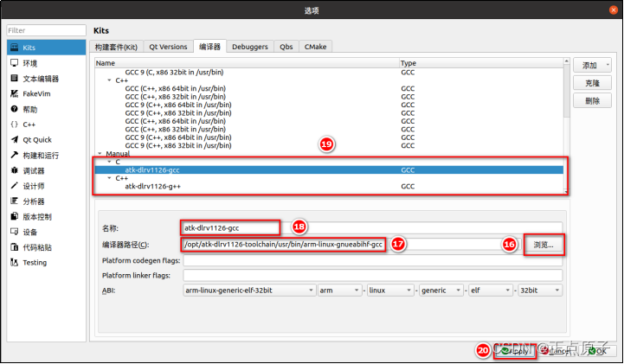This screenshot has height=364, width=624.
Task: Open the linux OS dropdown
Action: (x=390, y=291)
